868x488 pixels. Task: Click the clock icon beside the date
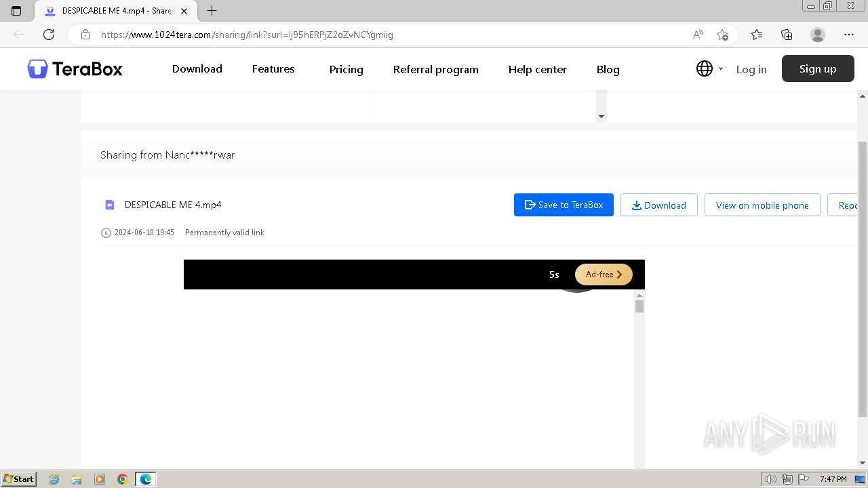point(106,232)
